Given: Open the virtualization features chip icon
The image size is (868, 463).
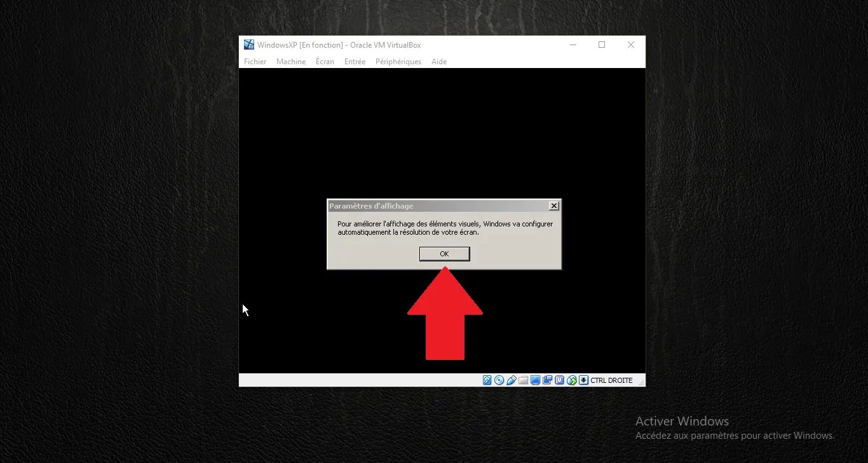Looking at the screenshot, I should [x=559, y=380].
